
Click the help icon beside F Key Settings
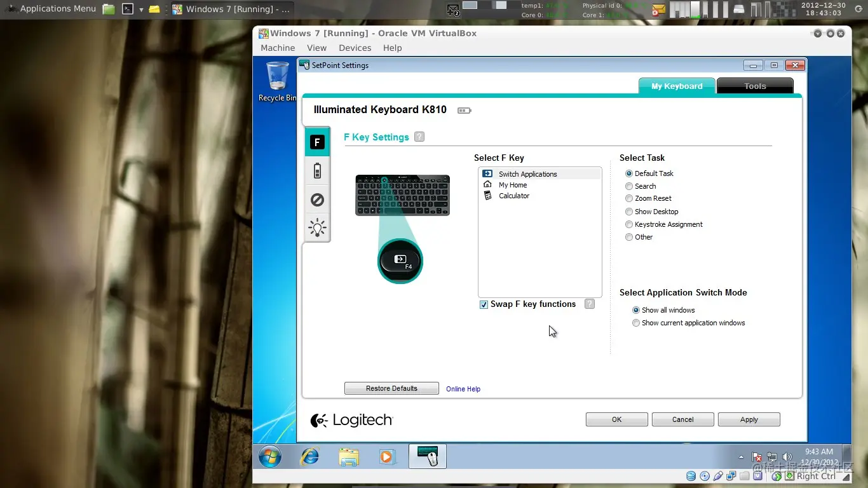point(419,137)
